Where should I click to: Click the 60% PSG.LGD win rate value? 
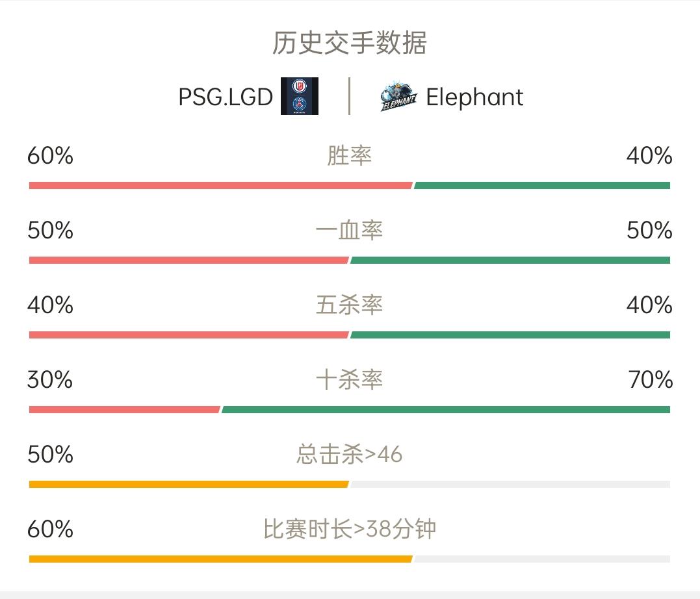[x=50, y=156]
